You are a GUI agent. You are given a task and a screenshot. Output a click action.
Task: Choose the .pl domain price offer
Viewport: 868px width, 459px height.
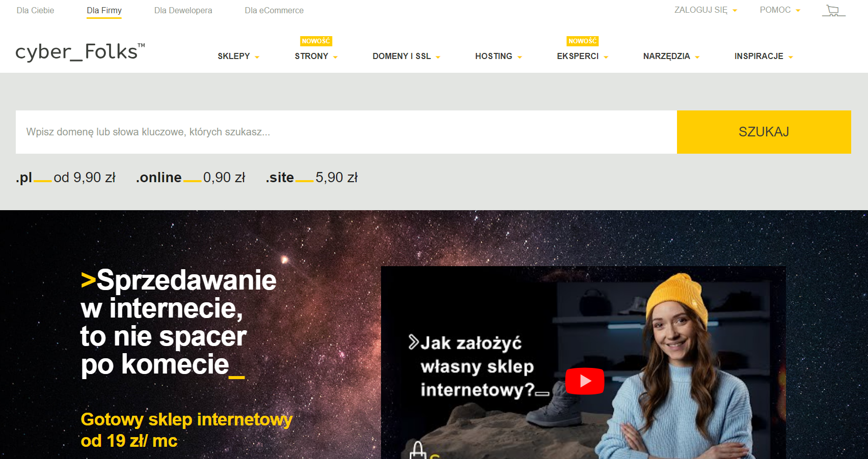click(66, 178)
